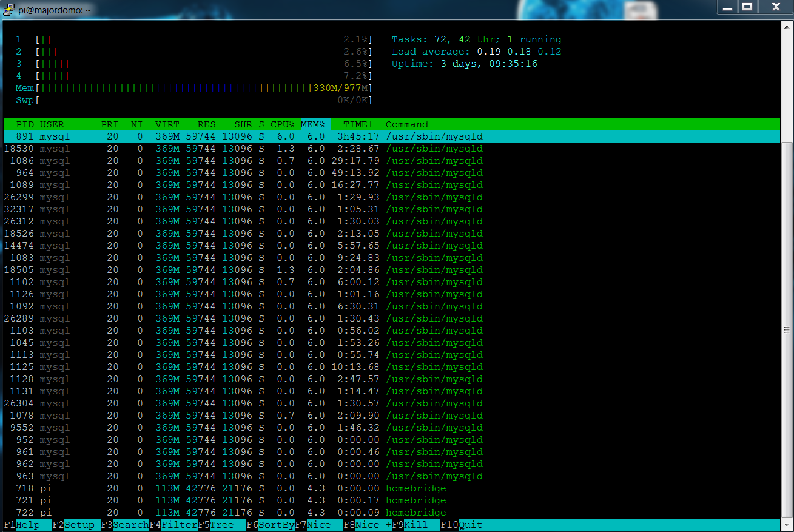
Task: Sort by the CPU% column header
Action: pyautogui.click(x=283, y=124)
